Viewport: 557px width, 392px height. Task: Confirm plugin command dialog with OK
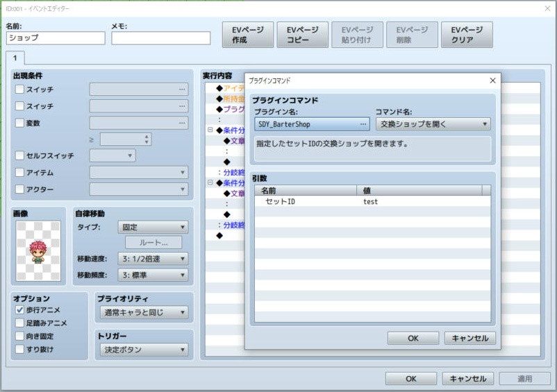click(x=413, y=338)
